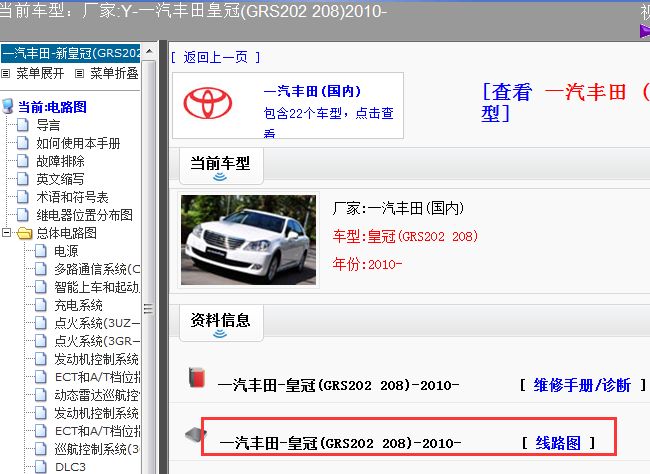
Task: Click page icon beside 继电器位置分布图
Action: click(23, 215)
